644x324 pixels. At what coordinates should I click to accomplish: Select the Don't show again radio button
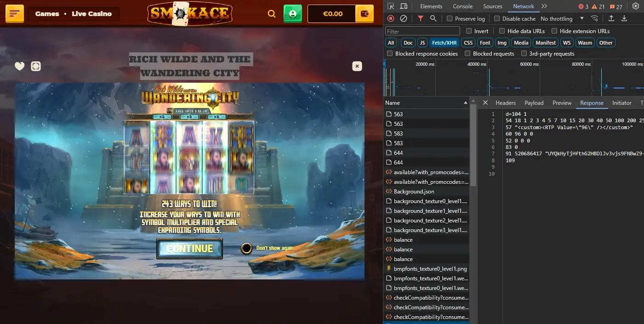point(247,248)
